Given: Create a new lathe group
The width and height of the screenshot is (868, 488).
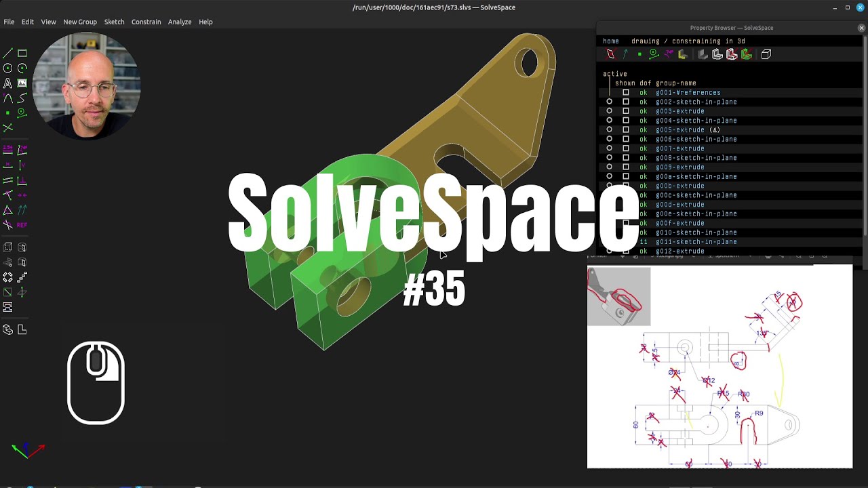Looking at the screenshot, I should pos(22,247).
